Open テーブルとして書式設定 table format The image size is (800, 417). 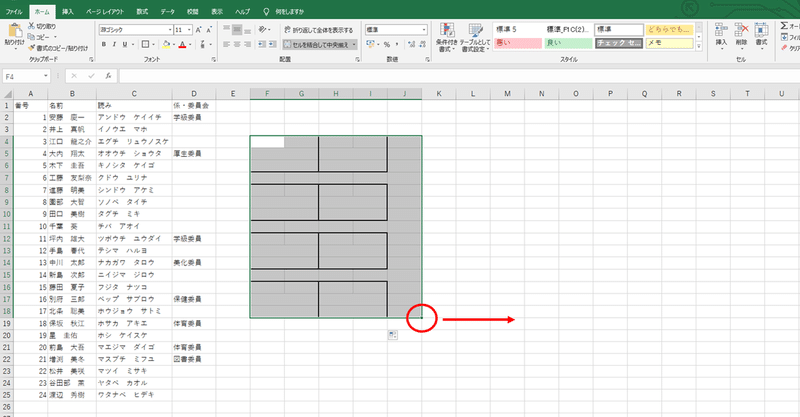(475, 37)
